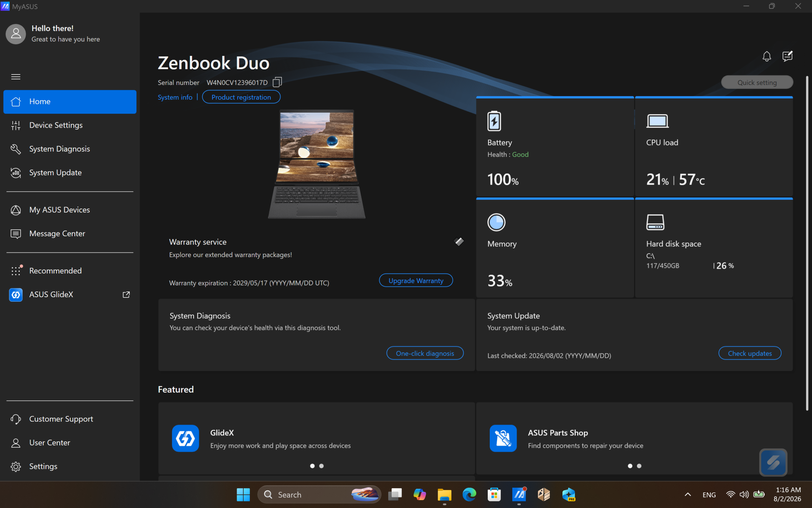812x508 pixels.
Task: Open notifications via the bell icon
Action: [767, 56]
